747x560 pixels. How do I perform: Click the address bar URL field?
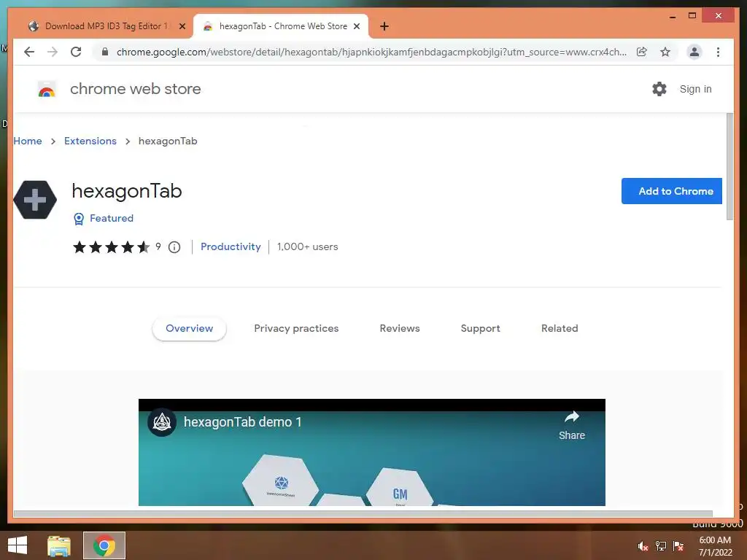click(371, 52)
